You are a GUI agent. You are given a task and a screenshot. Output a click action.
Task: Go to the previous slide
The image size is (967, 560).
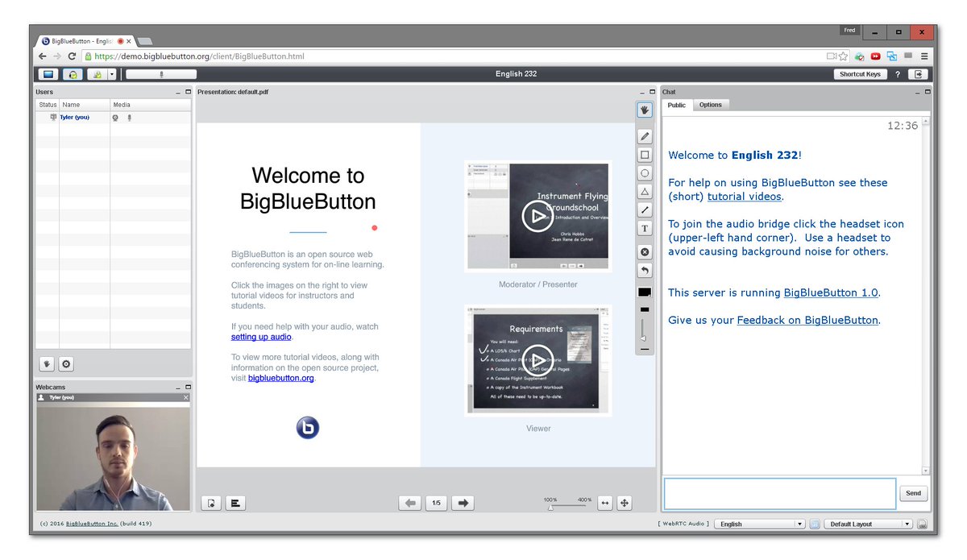pyautogui.click(x=410, y=503)
